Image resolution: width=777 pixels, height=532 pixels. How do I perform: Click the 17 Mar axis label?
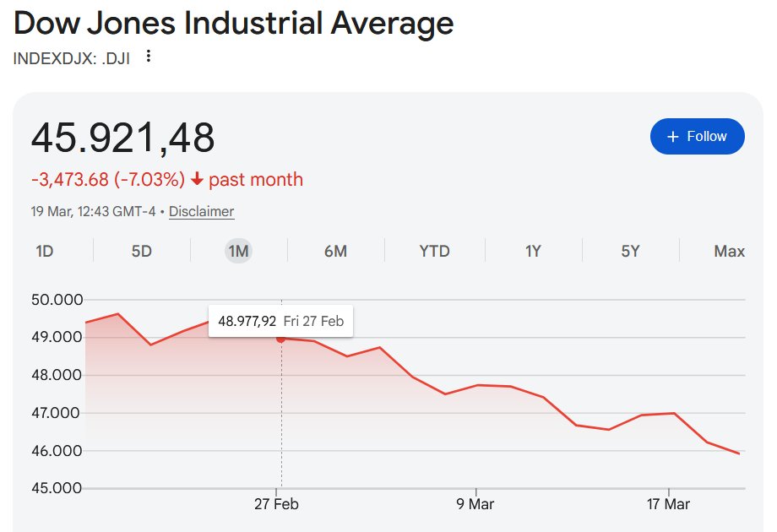668,504
